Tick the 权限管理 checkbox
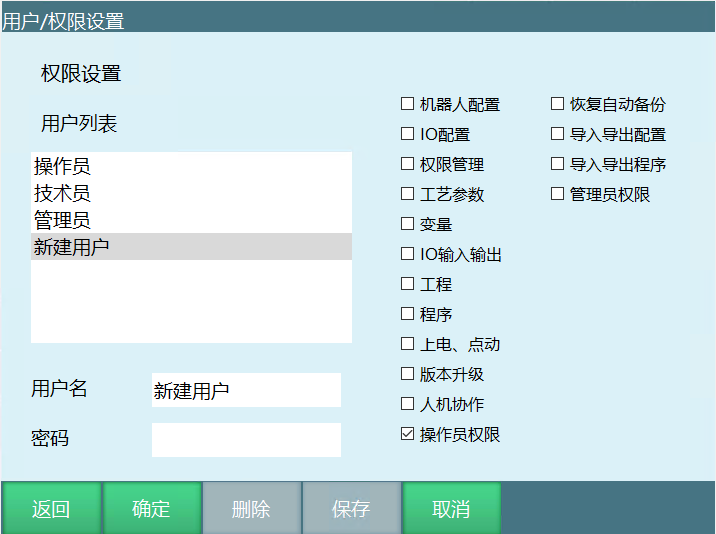This screenshot has width=716, height=534. tap(407, 164)
